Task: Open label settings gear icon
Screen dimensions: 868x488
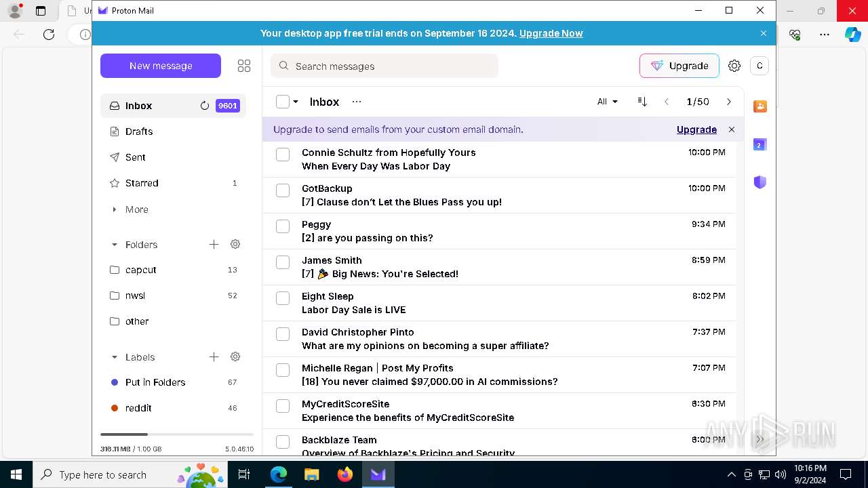Action: tap(235, 357)
